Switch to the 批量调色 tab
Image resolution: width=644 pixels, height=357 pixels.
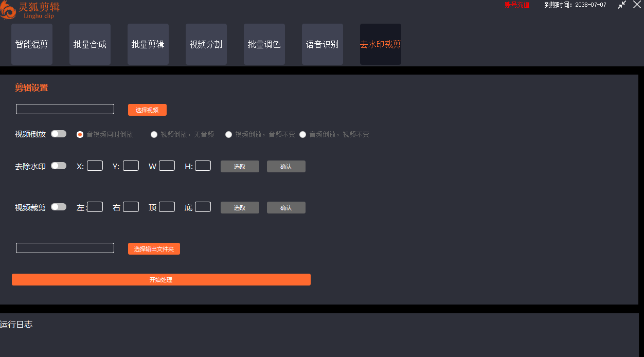point(264,44)
